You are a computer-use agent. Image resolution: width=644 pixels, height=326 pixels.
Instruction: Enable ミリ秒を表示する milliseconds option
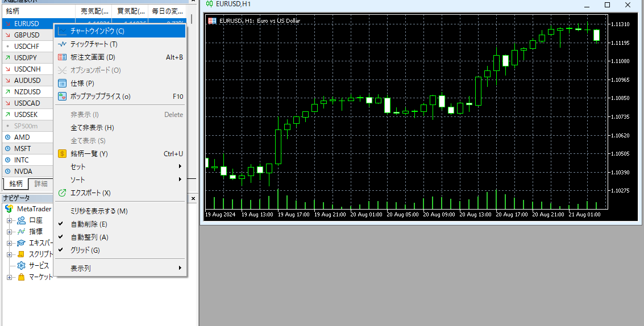click(x=98, y=211)
